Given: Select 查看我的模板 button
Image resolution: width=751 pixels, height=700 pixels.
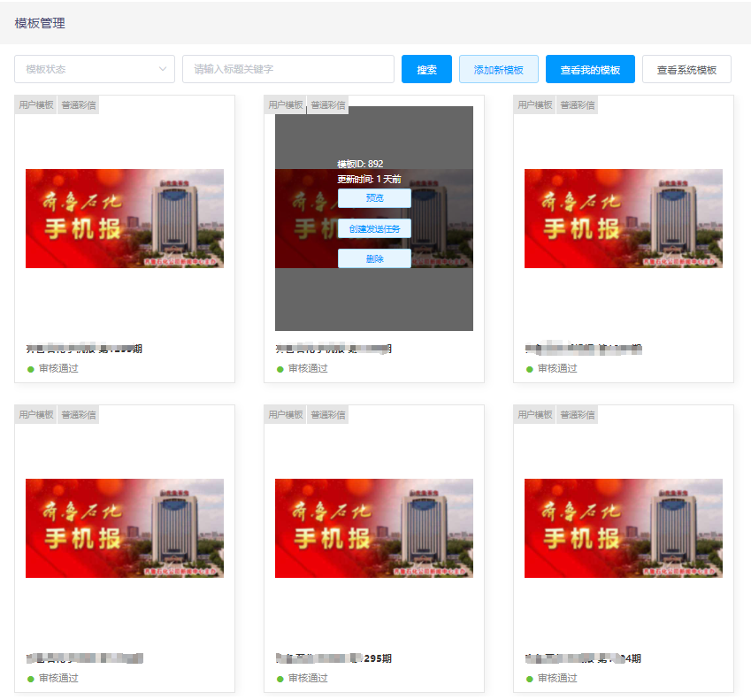Looking at the screenshot, I should 590,69.
